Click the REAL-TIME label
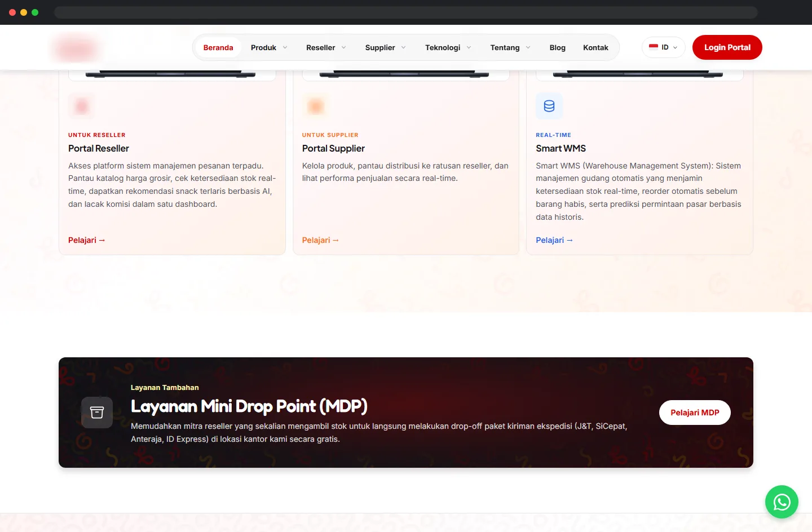Image resolution: width=812 pixels, height=532 pixels. point(553,135)
